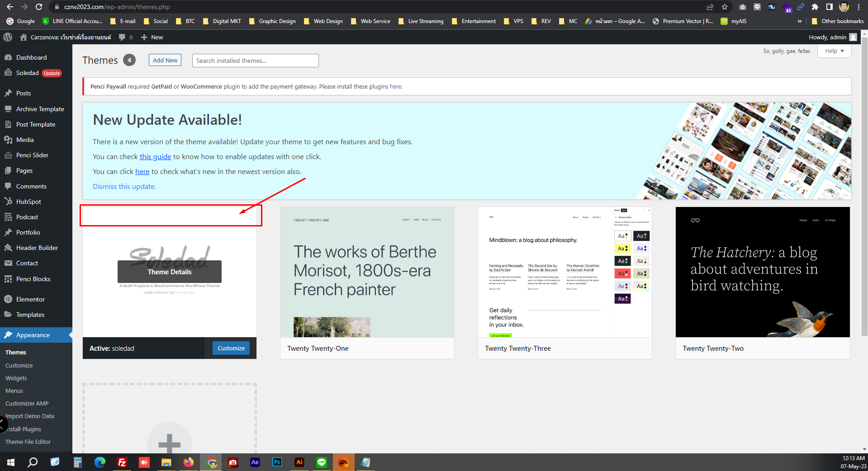
Task: Select Customize submenu item
Action: tap(19, 365)
